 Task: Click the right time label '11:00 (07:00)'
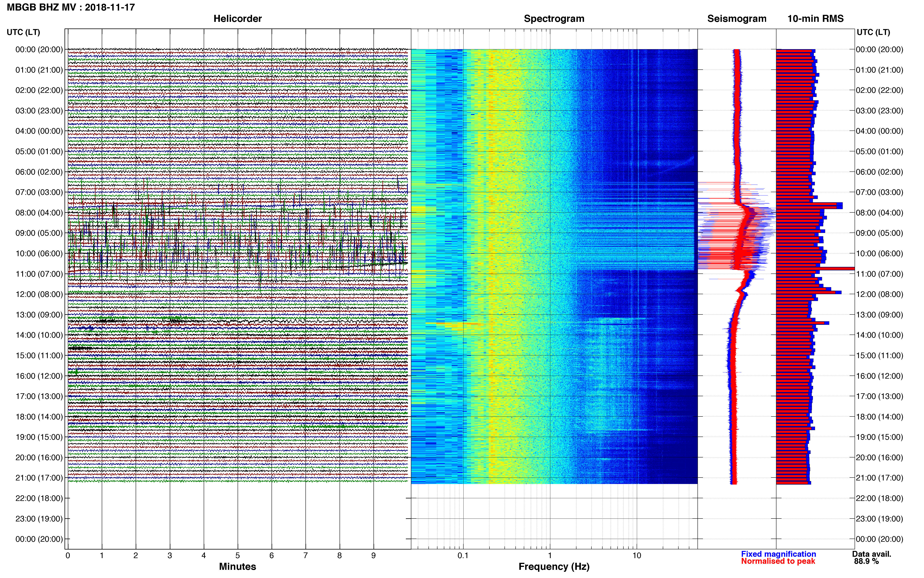tap(879, 274)
